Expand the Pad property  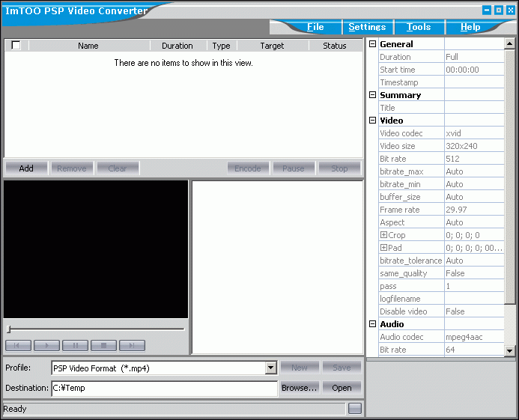383,247
